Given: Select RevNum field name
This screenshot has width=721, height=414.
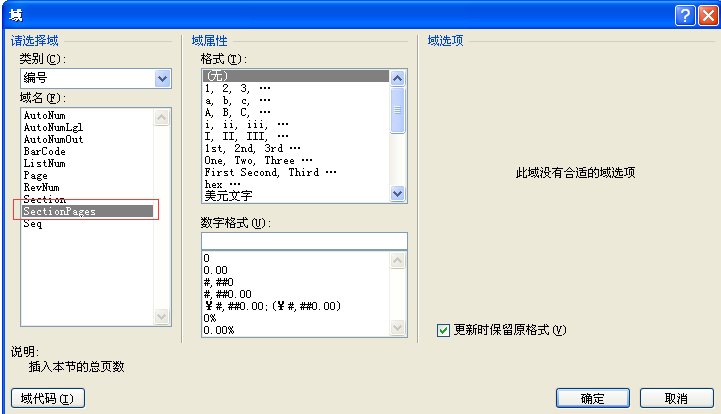Looking at the screenshot, I should [x=41, y=187].
